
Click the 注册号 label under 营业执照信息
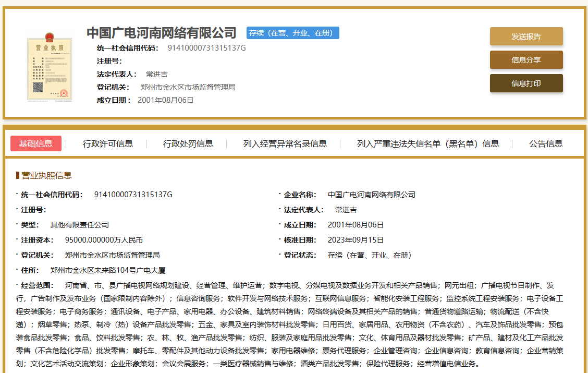tap(33, 210)
